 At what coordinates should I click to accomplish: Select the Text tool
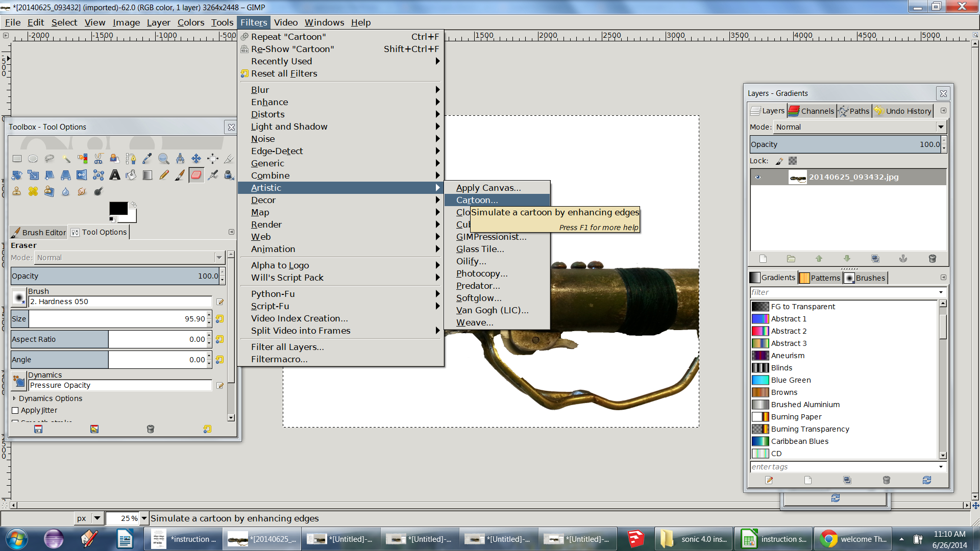pyautogui.click(x=115, y=175)
